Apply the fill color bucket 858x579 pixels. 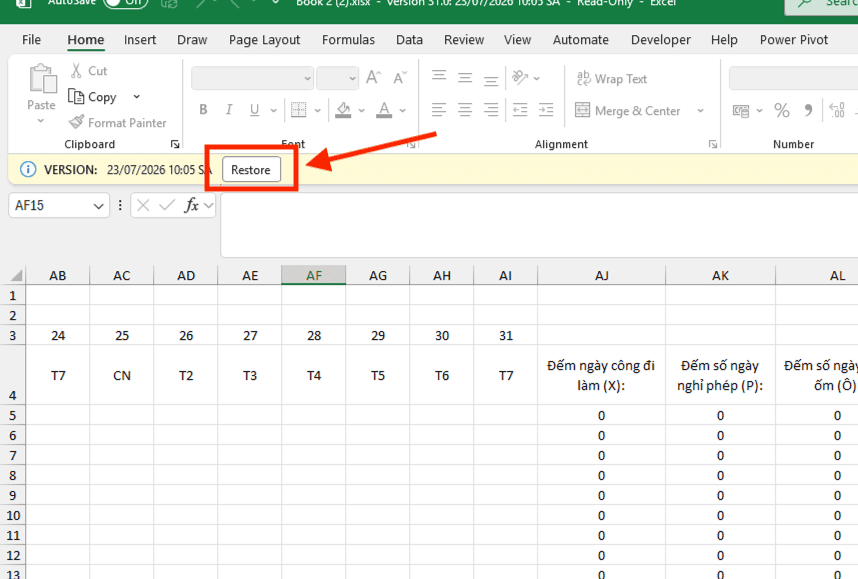(343, 110)
